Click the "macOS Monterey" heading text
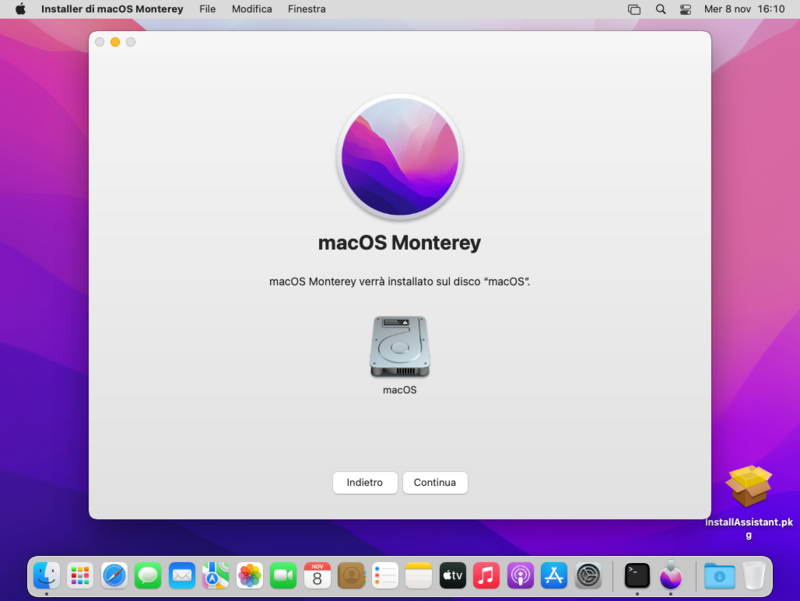 [x=399, y=243]
